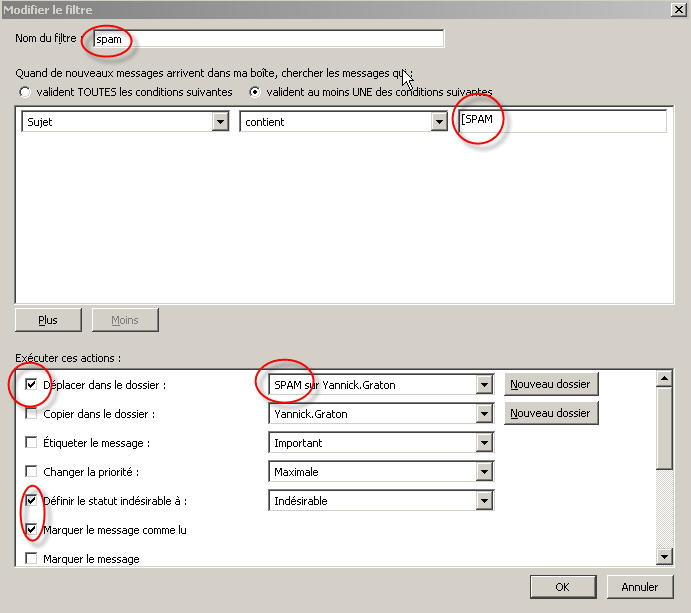Click the [SPAM search value field

562,121
